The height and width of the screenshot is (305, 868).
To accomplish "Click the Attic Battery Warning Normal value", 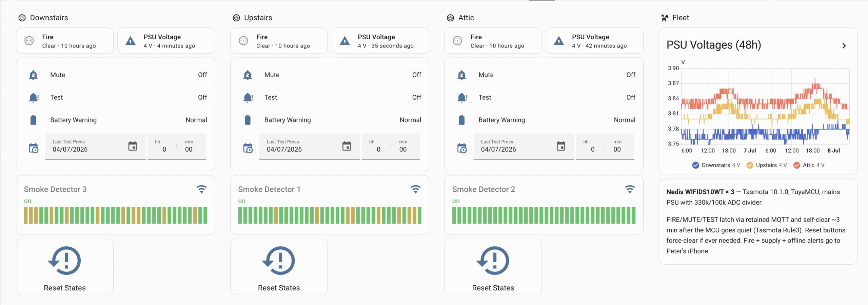I will 625,120.
